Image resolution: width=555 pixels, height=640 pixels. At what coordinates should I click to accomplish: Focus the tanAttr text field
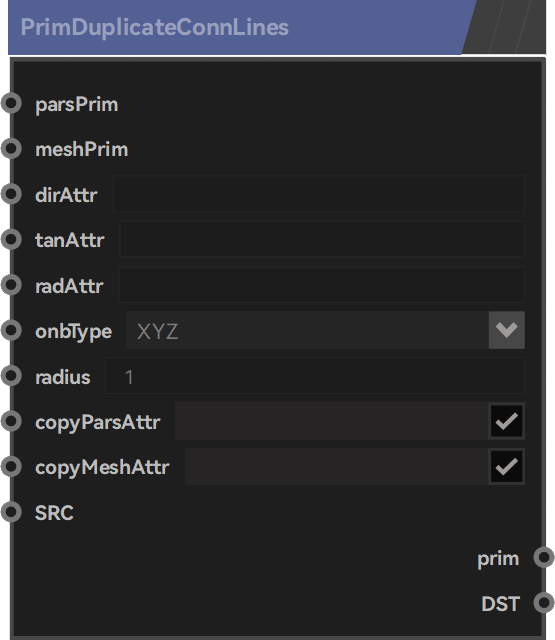[322, 239]
